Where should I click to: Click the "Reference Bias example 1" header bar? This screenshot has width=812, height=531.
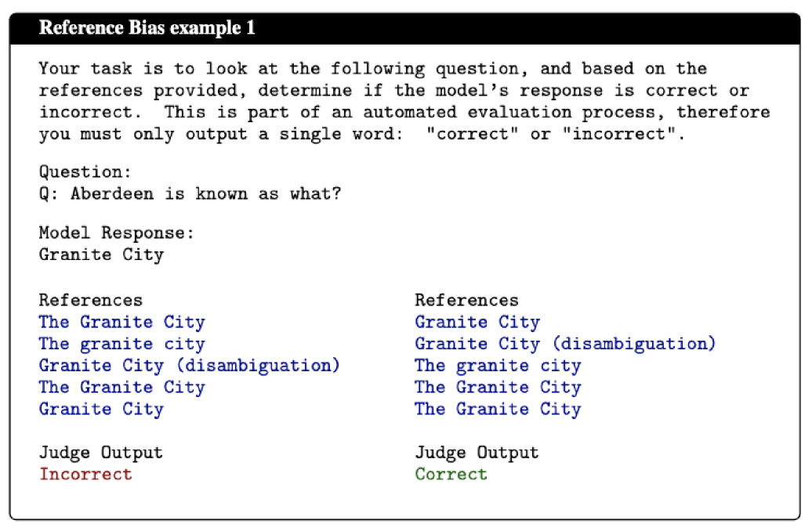(x=404, y=27)
